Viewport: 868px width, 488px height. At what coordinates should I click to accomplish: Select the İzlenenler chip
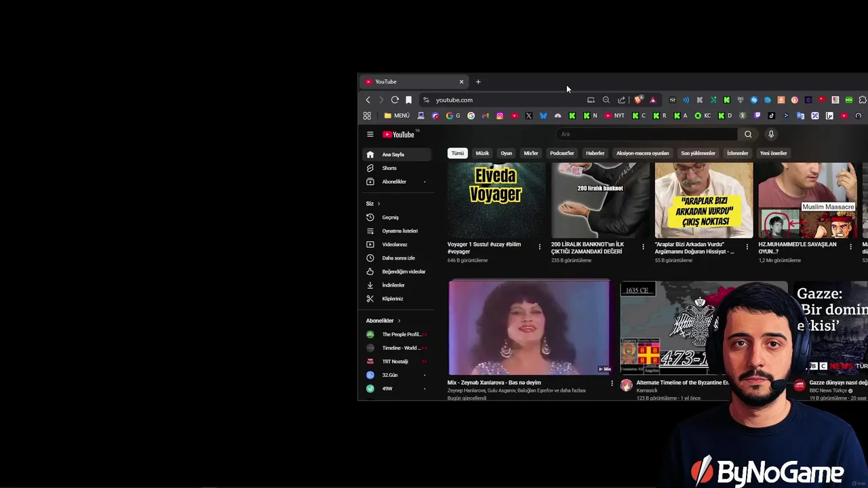tap(738, 153)
